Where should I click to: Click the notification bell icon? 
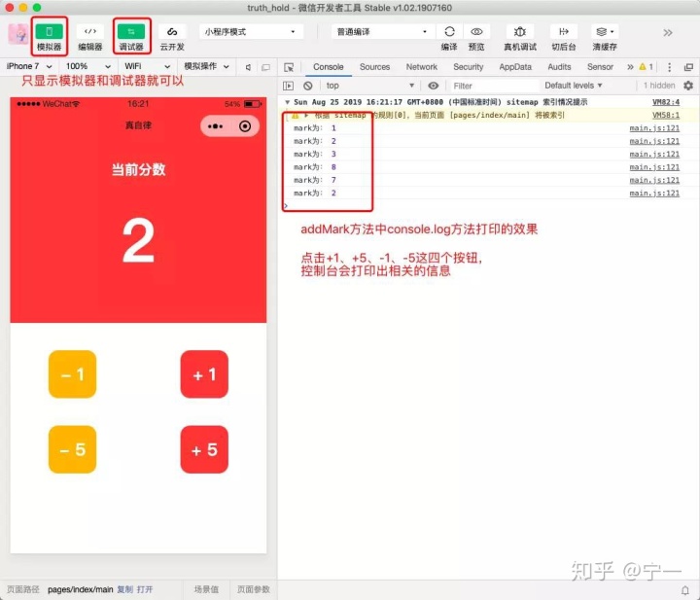pos(685,590)
